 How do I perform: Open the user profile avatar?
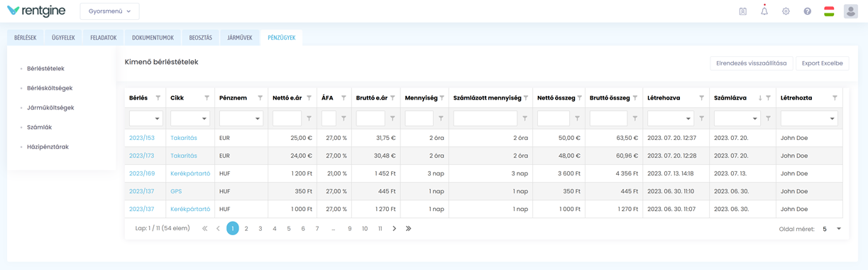click(850, 11)
